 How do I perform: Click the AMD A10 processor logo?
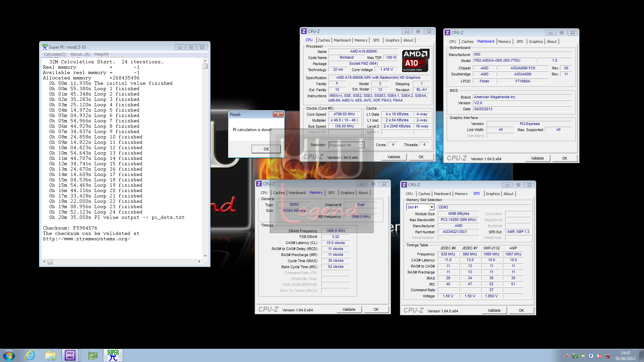coord(416,60)
